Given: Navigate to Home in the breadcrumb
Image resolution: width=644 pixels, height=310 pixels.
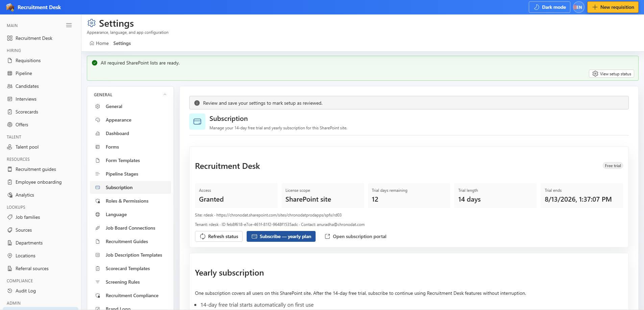Looking at the screenshot, I should 99,43.
